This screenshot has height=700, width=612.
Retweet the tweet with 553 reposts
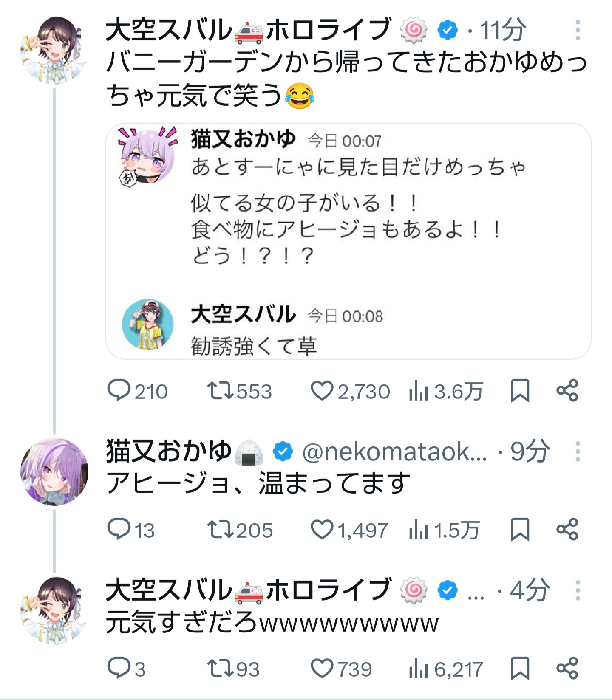click(x=220, y=390)
